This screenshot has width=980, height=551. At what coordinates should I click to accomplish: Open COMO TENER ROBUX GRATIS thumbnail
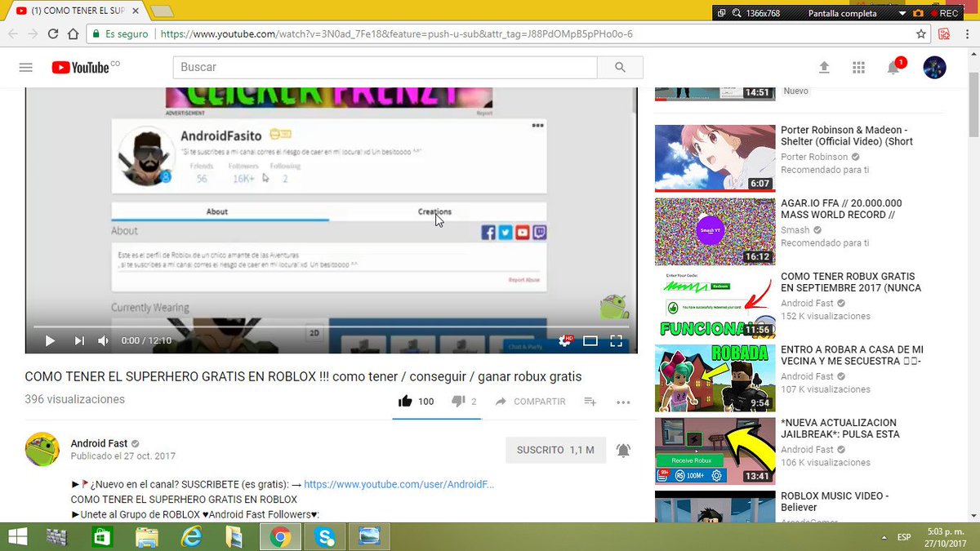[715, 304]
